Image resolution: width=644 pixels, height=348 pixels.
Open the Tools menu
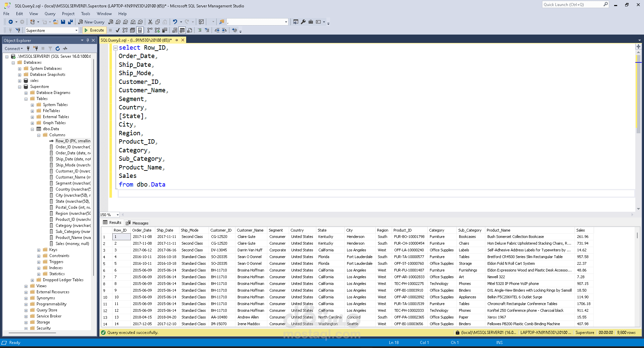86,14
